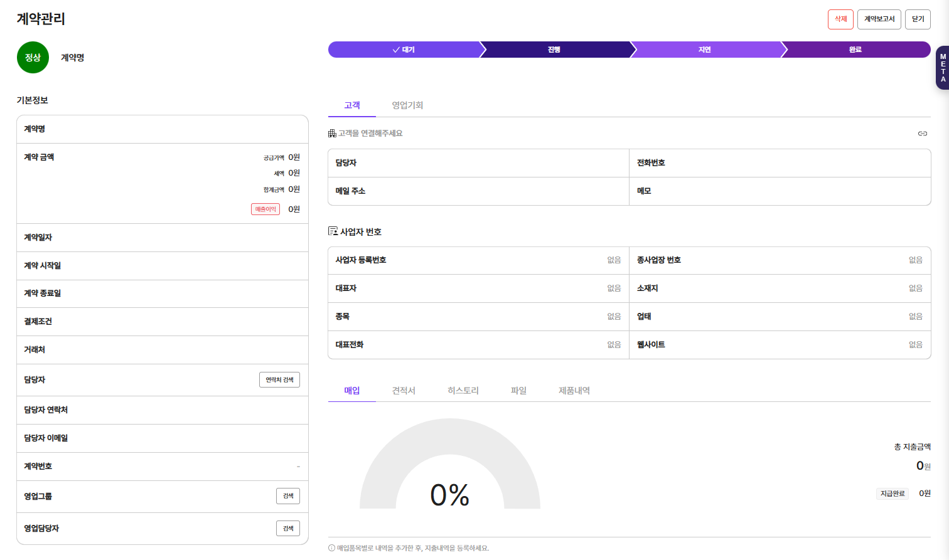Click the green 정상 status badge
949x560 pixels.
[33, 58]
